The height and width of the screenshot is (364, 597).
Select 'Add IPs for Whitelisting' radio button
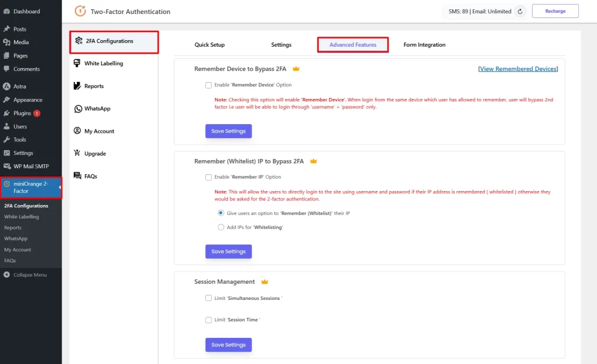pyautogui.click(x=221, y=227)
